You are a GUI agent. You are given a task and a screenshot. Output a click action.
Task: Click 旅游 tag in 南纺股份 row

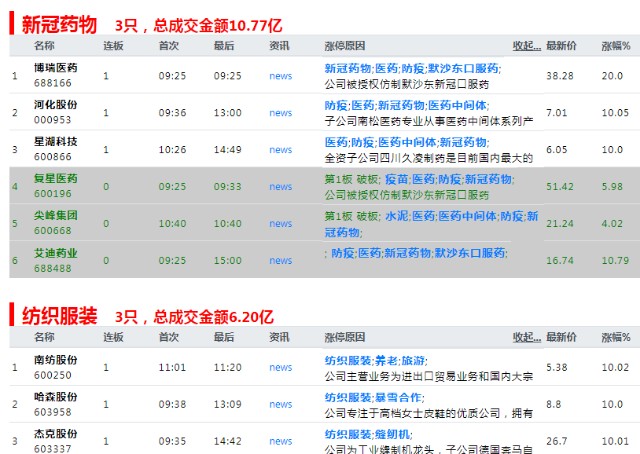pyautogui.click(x=413, y=361)
